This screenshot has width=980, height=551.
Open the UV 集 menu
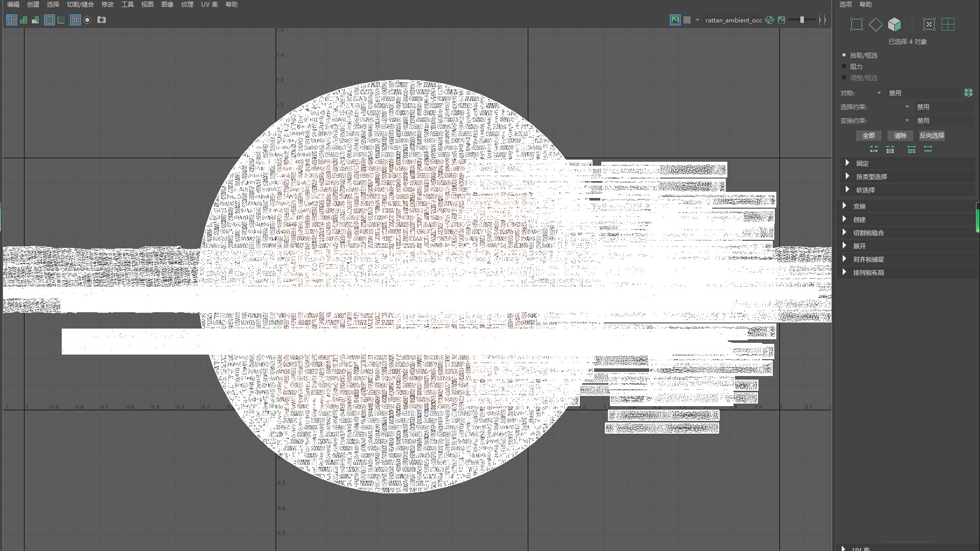click(x=209, y=4)
